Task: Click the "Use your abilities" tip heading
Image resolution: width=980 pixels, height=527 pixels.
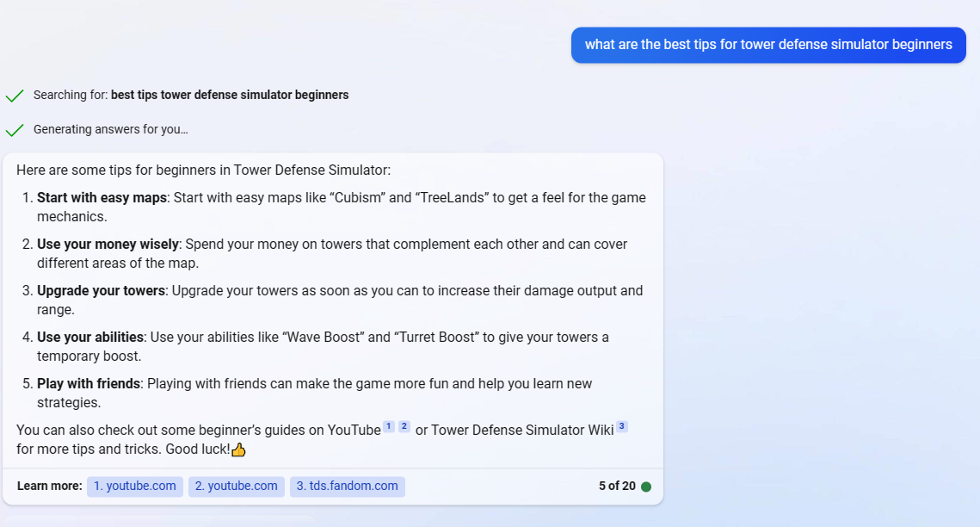Action: [89, 337]
